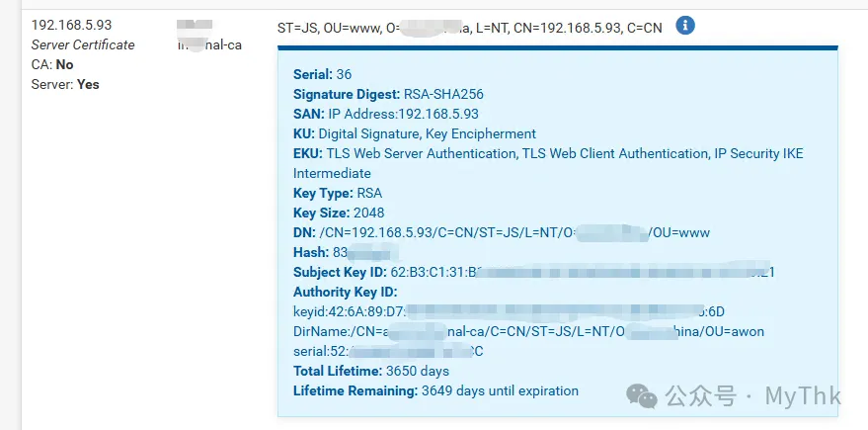Click the EKU TLS Web Server Authentication line
The height and width of the screenshot is (430, 868).
tap(548, 153)
